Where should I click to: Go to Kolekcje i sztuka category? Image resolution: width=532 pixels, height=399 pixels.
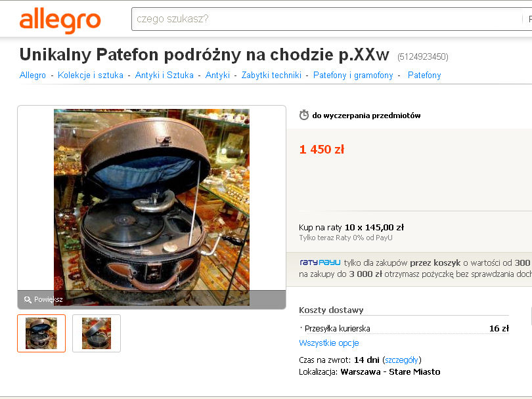[x=91, y=75]
